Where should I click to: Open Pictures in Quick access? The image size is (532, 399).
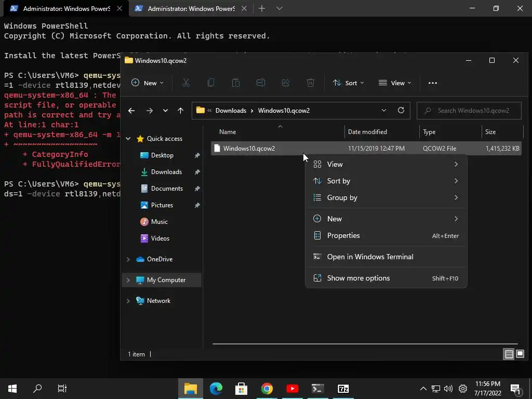pyautogui.click(x=162, y=205)
